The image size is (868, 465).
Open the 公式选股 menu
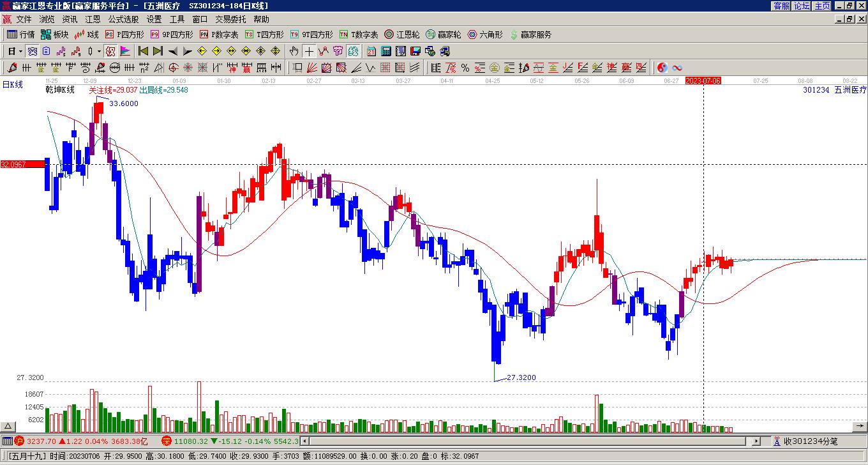(123, 20)
